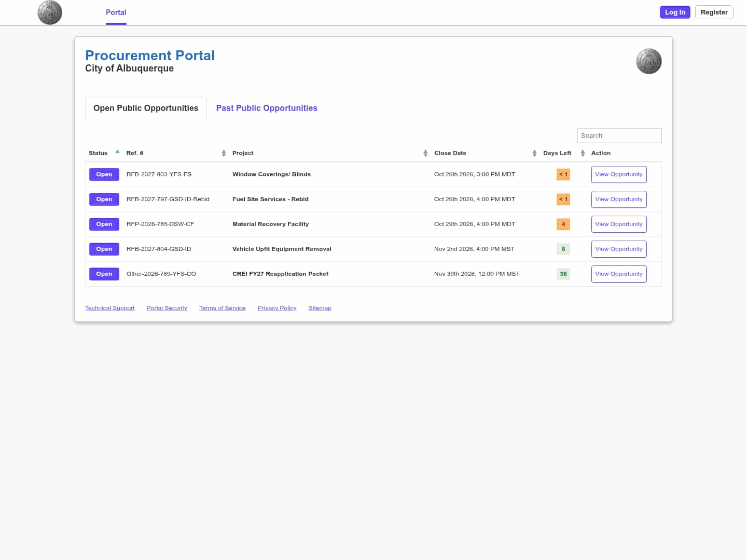Click Open status badge for CREI FY27 row
The width and height of the screenshot is (747, 560).
[104, 274]
